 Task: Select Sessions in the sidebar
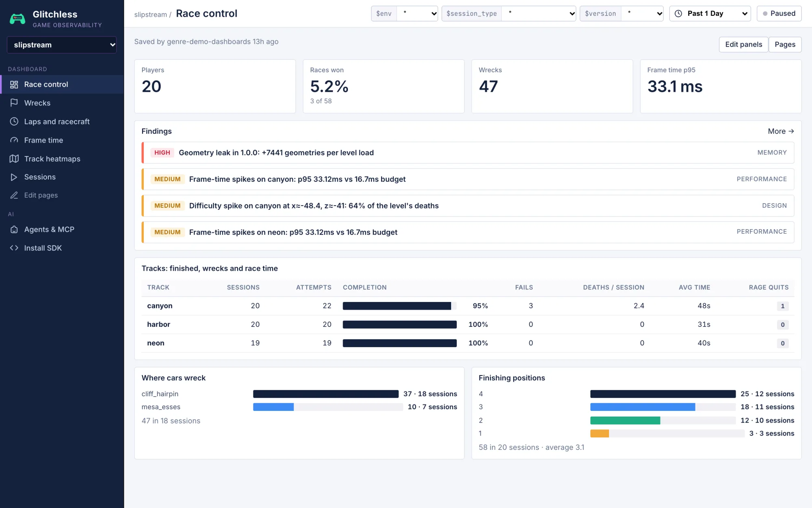click(x=62, y=177)
